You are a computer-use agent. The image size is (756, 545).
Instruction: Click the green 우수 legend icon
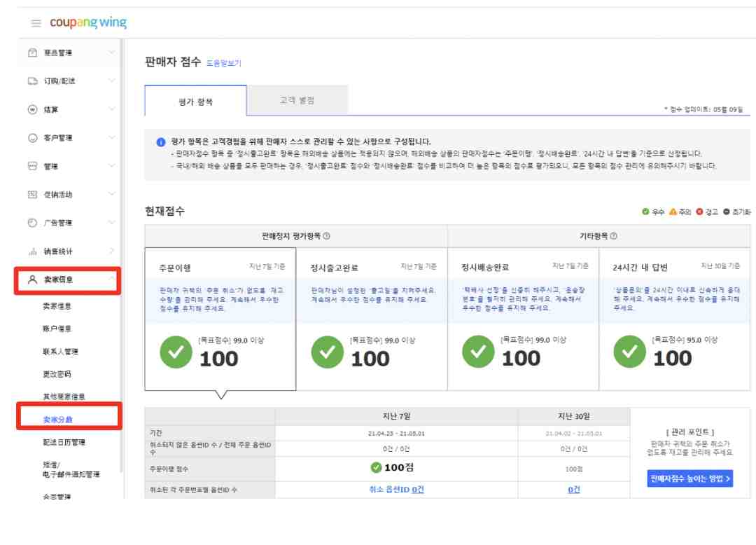pyautogui.click(x=645, y=212)
